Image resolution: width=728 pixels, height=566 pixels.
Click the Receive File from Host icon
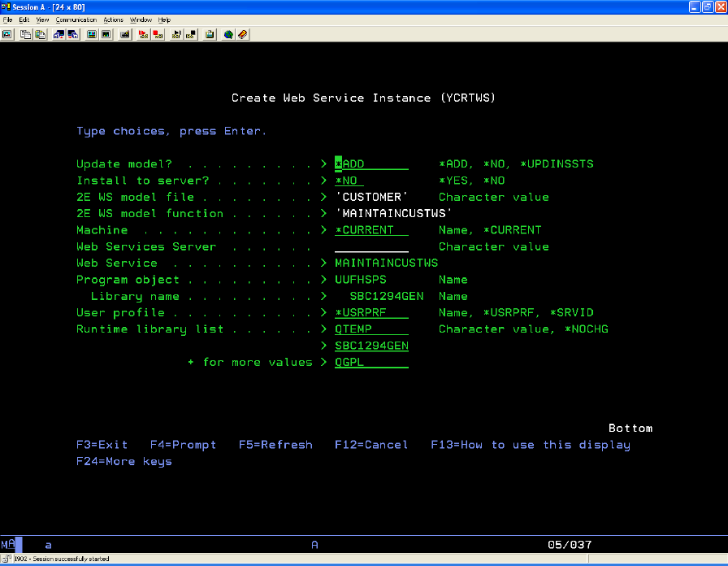point(73,34)
